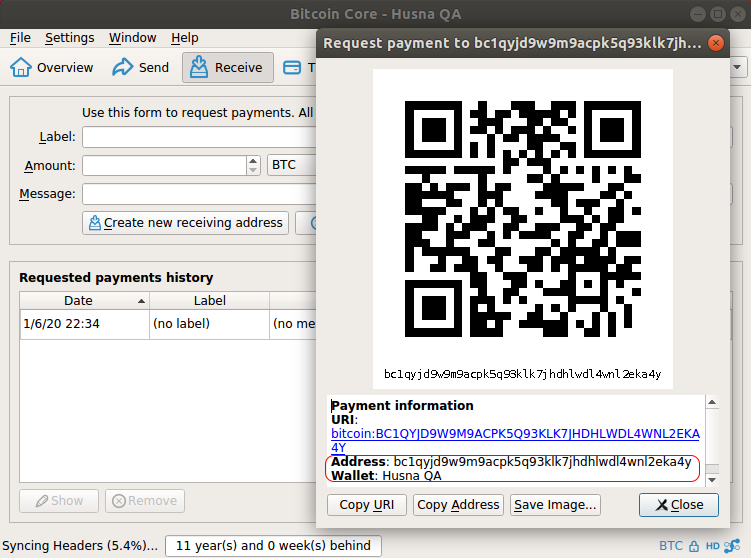
Task: Sort history by Label column header
Action: [x=209, y=301]
